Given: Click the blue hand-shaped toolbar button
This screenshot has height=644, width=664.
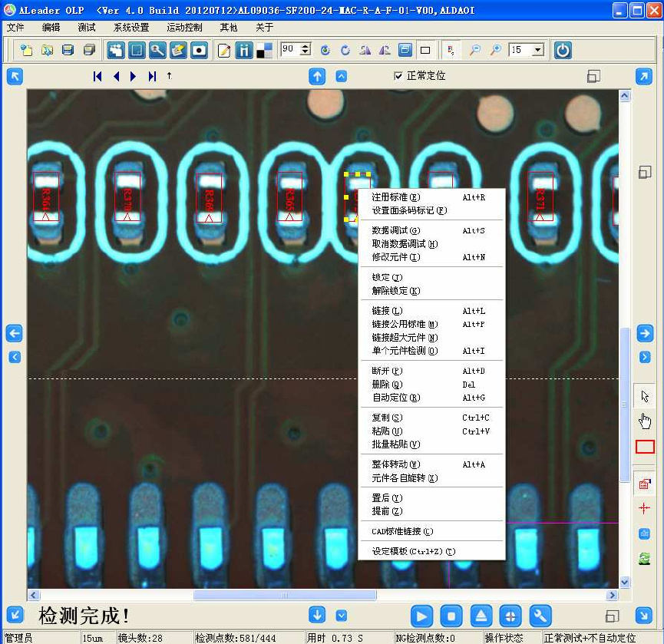Looking at the screenshot, I should (x=116, y=51).
